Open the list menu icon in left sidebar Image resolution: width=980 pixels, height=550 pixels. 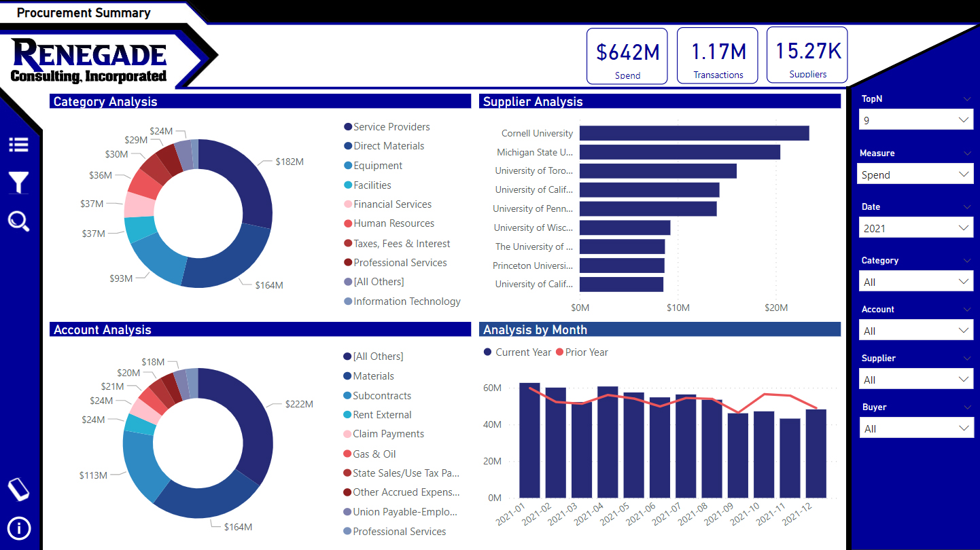(18, 145)
